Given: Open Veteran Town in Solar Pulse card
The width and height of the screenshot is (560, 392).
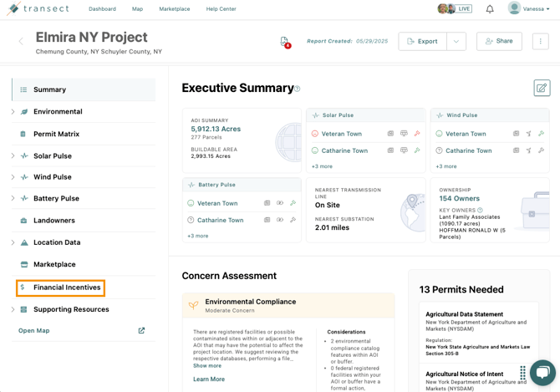Looking at the screenshot, I should 341,134.
